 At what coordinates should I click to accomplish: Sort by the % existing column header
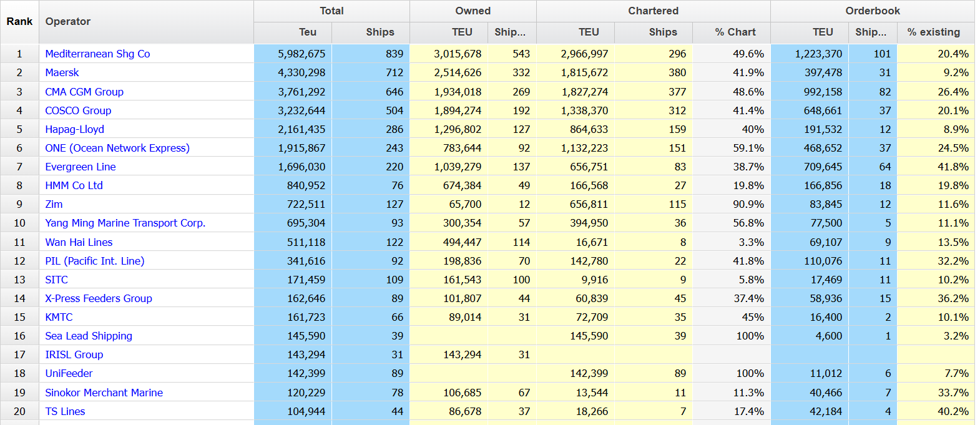(x=936, y=32)
